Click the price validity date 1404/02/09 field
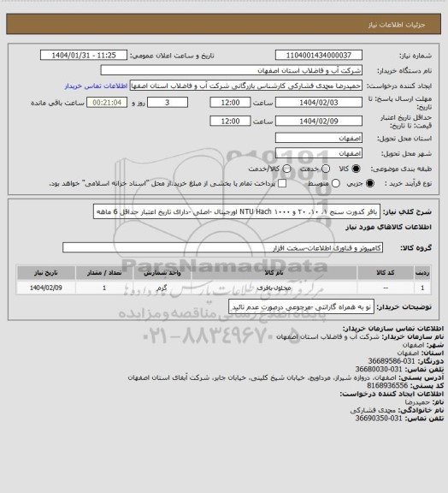448x493 pixels. [319, 121]
